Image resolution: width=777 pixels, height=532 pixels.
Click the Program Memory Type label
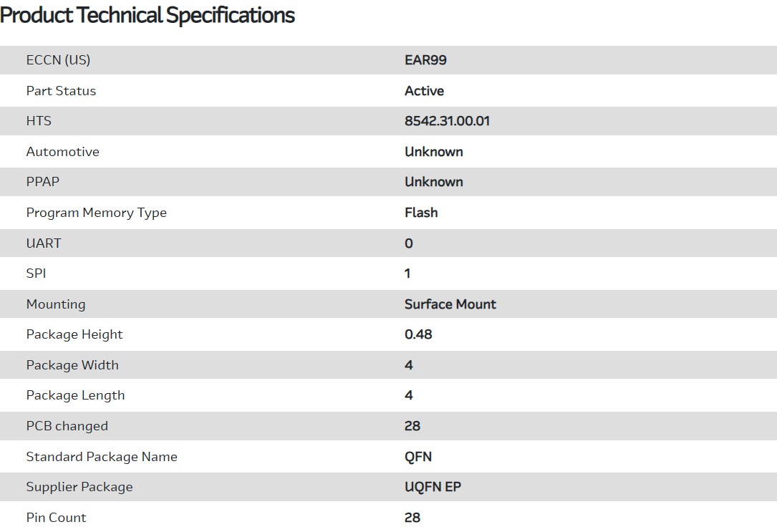[x=96, y=213]
